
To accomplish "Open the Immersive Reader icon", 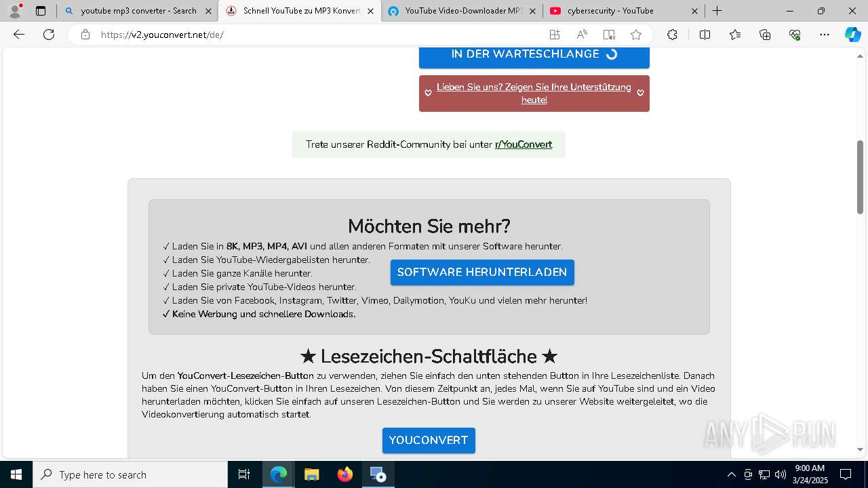I will (x=609, y=35).
